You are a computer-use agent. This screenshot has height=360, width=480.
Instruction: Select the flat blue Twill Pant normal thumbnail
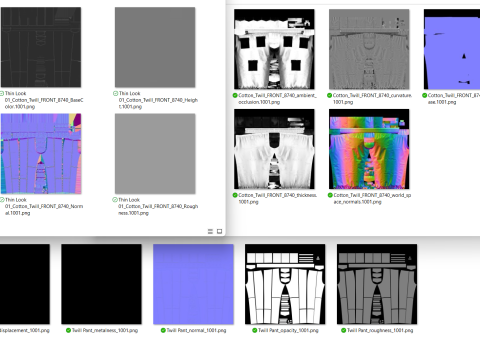pos(193,284)
